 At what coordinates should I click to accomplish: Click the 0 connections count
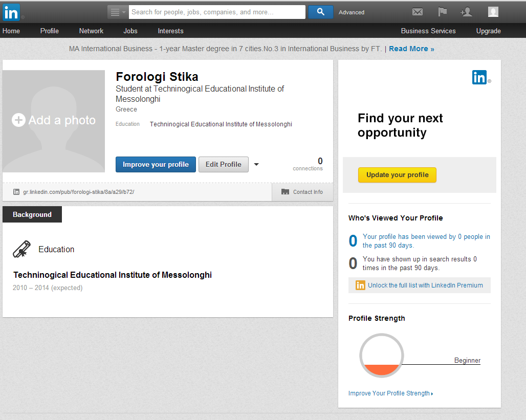(308, 164)
